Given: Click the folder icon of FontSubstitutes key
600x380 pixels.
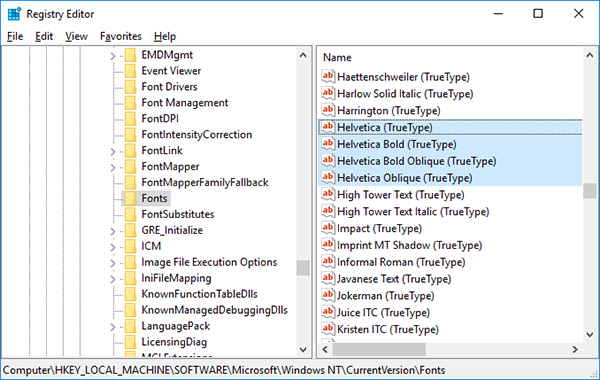Looking at the screenshot, I should (x=130, y=214).
